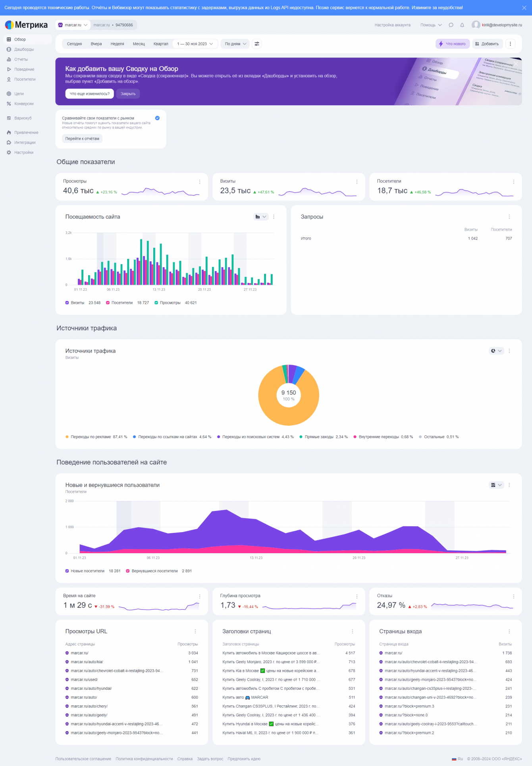Toggle Просмотры series in traffic chart legend

156,303
